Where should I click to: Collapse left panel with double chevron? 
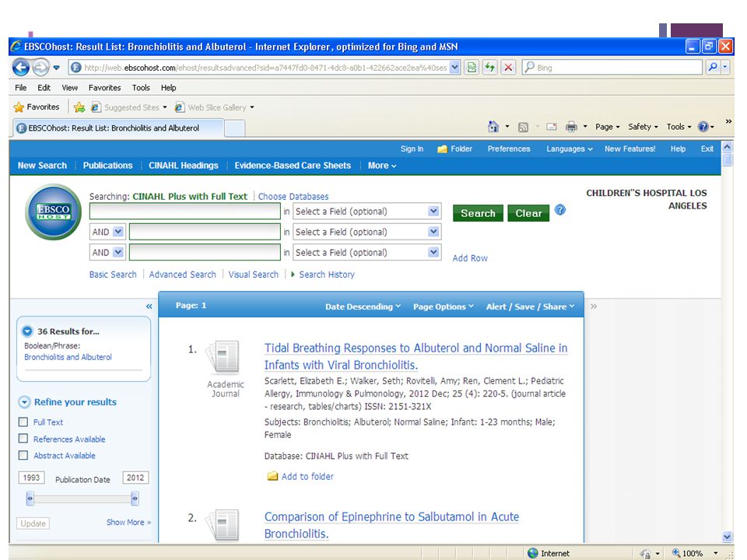click(149, 306)
